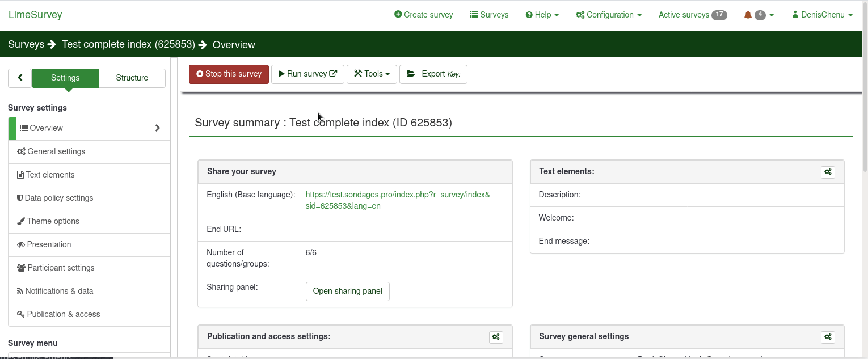Open the Configuration dropdown menu

click(x=608, y=15)
